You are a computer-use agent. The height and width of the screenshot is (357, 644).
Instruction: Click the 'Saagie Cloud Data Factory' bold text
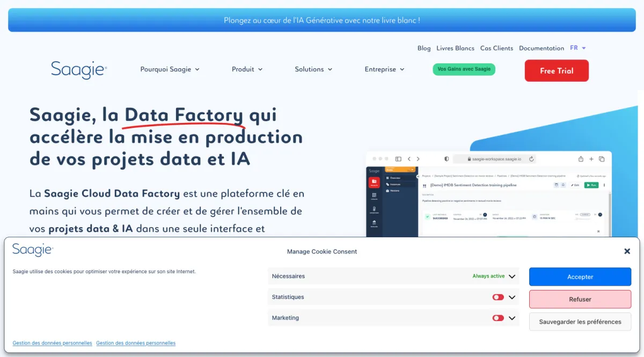[112, 193]
